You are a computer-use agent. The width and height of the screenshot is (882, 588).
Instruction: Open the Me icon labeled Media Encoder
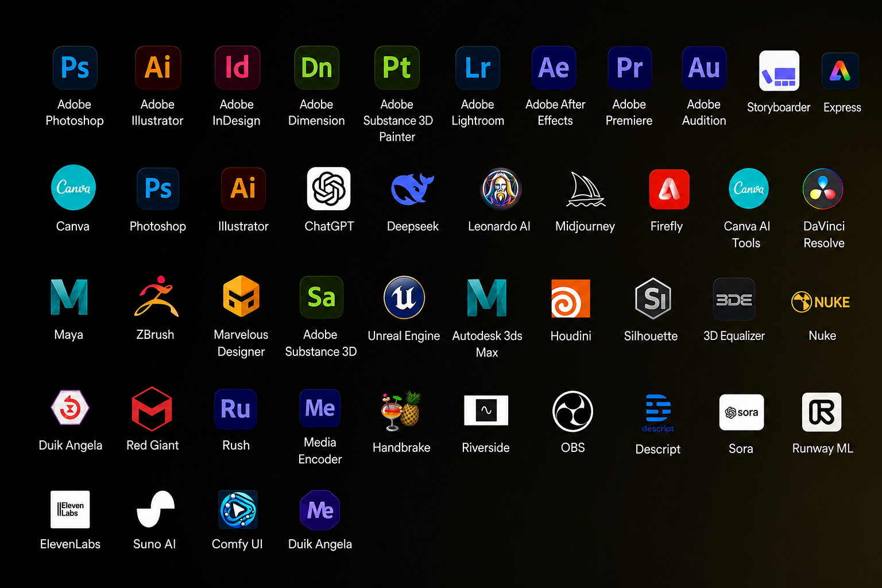(320, 408)
